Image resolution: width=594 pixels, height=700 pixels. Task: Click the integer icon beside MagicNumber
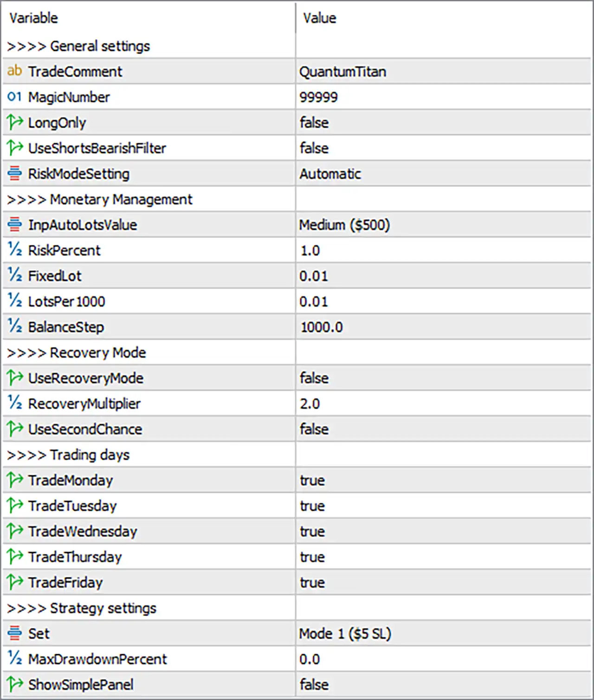(x=14, y=97)
